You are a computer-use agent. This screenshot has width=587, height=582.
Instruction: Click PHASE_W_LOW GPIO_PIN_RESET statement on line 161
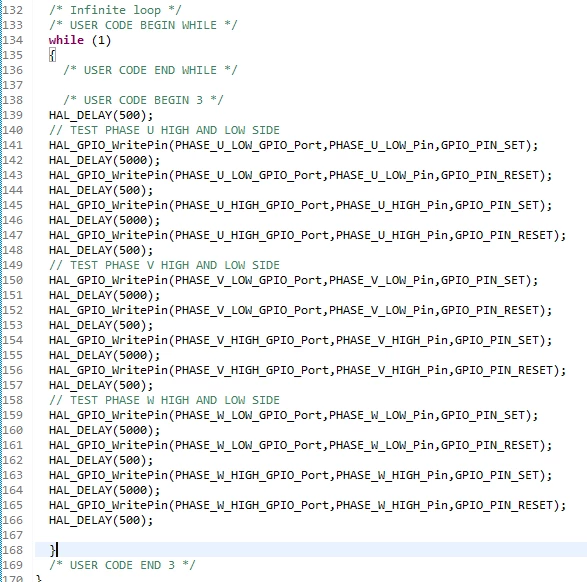(x=300, y=445)
